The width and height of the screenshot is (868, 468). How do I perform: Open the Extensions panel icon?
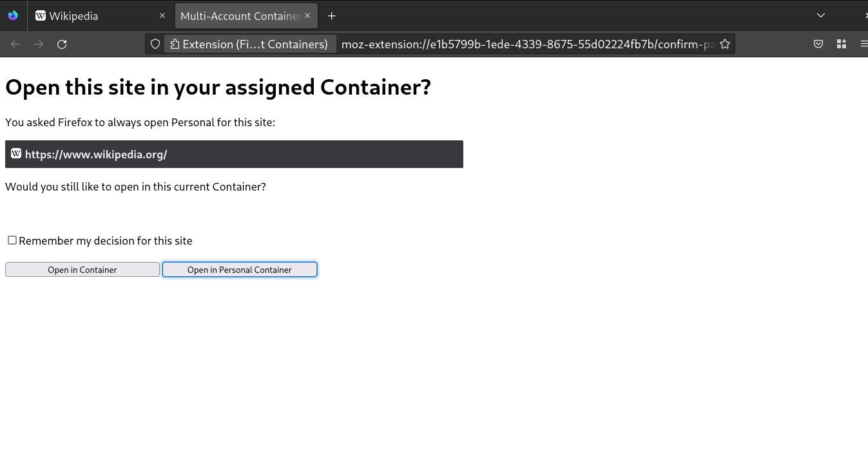coord(841,44)
